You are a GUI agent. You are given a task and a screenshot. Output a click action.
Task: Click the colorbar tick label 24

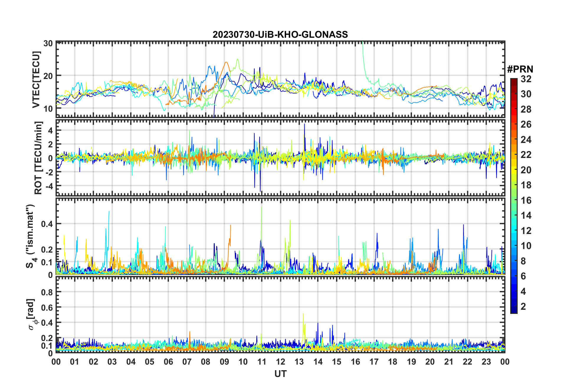(x=526, y=140)
